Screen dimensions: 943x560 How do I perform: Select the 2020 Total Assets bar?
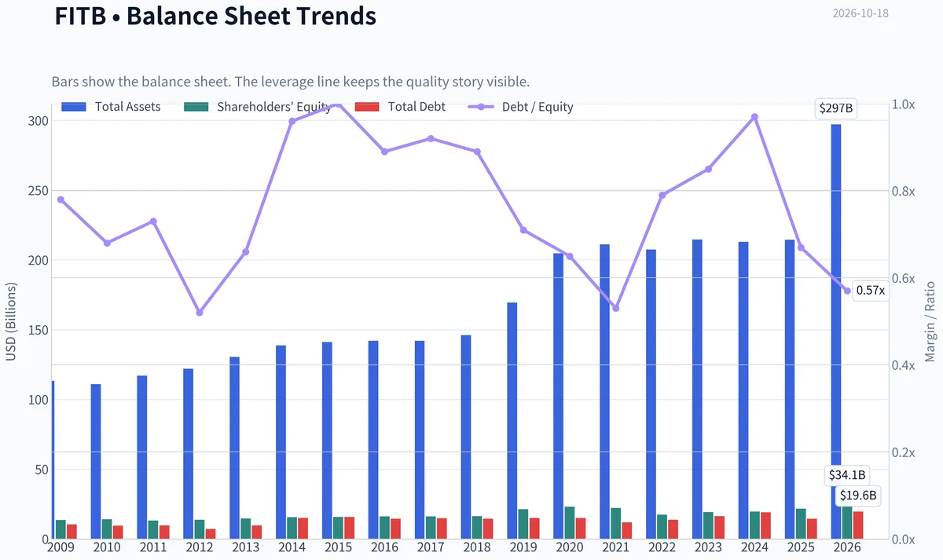558,396
